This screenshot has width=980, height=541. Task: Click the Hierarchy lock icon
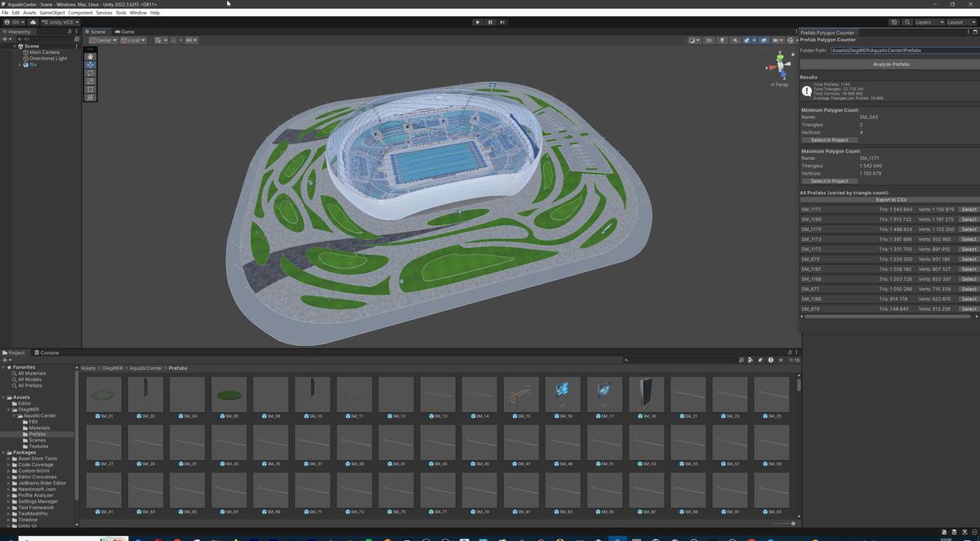coord(69,32)
